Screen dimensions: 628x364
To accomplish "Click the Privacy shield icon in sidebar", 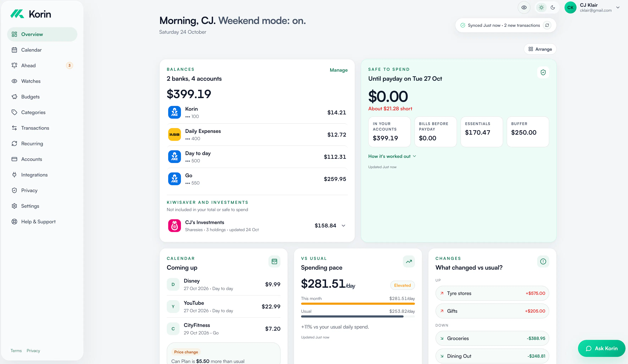I will click(x=14, y=190).
